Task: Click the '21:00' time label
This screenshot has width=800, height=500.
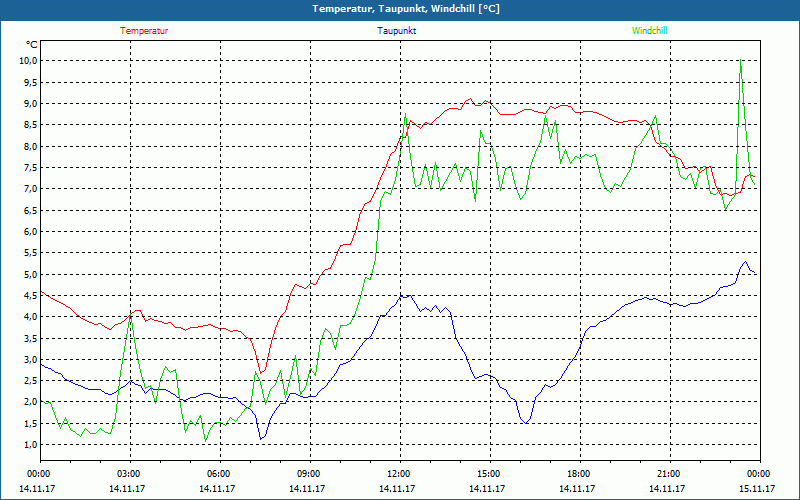Action: tap(669, 474)
